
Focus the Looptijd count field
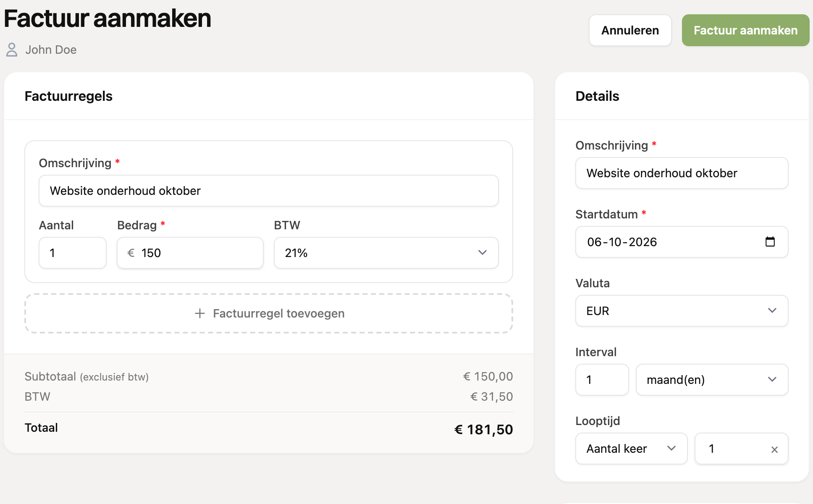tap(741, 449)
